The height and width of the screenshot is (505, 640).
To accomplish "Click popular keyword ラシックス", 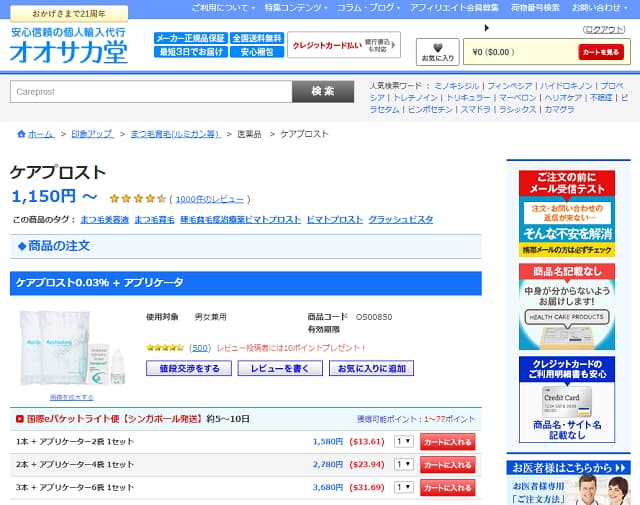I will point(517,109).
